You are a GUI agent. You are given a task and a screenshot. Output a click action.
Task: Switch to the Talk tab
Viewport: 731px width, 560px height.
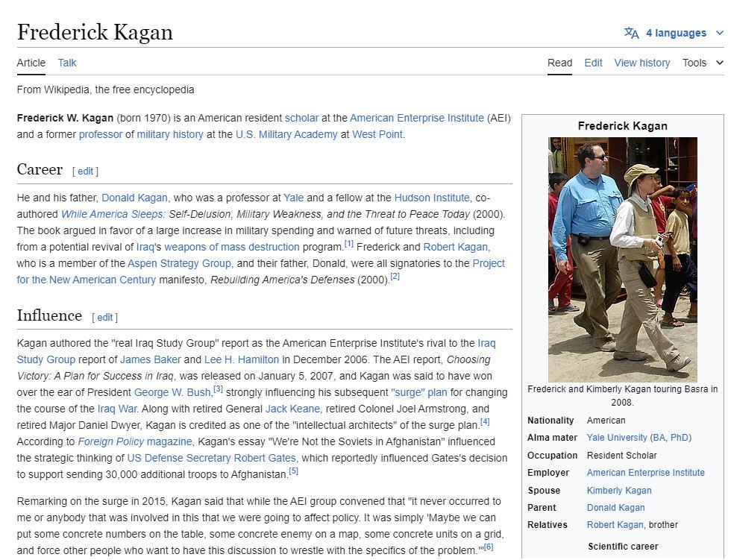click(x=67, y=63)
